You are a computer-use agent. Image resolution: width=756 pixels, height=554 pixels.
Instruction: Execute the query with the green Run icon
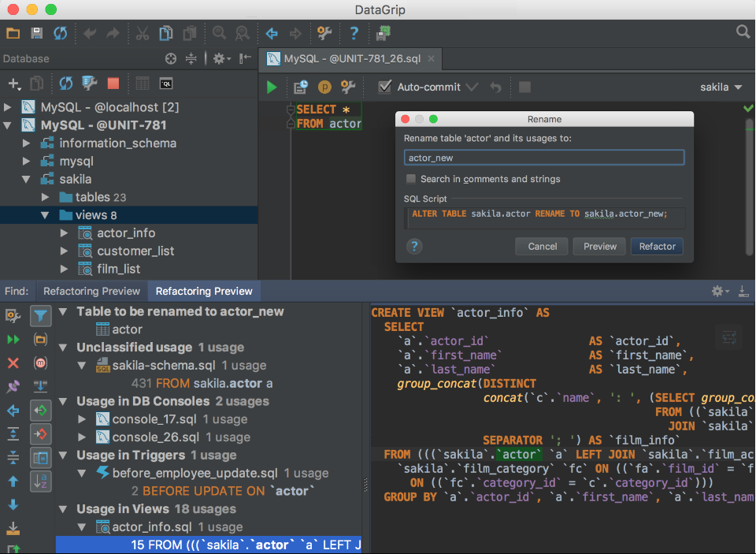270,86
